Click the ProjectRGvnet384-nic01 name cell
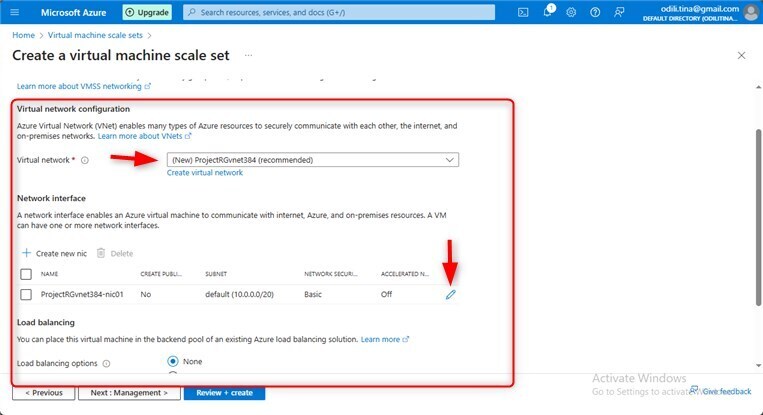 pyautogui.click(x=82, y=294)
